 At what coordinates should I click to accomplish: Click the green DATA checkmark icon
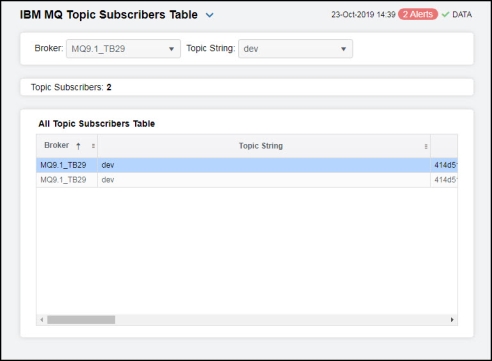point(445,15)
